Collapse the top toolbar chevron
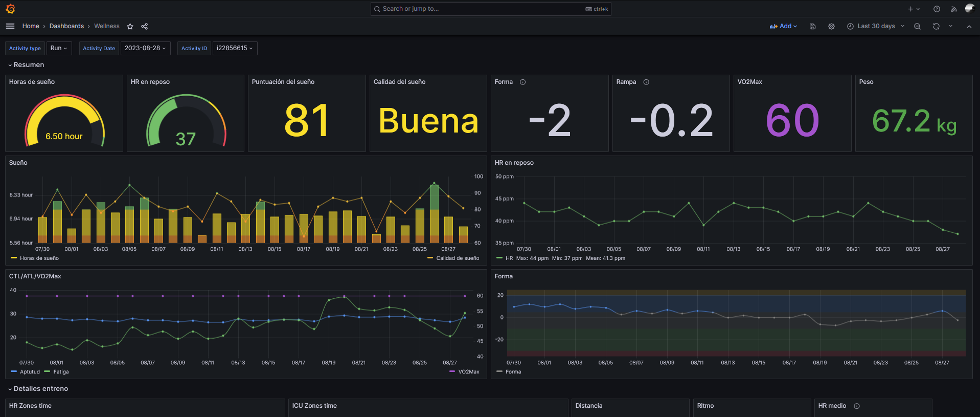 pos(969,26)
